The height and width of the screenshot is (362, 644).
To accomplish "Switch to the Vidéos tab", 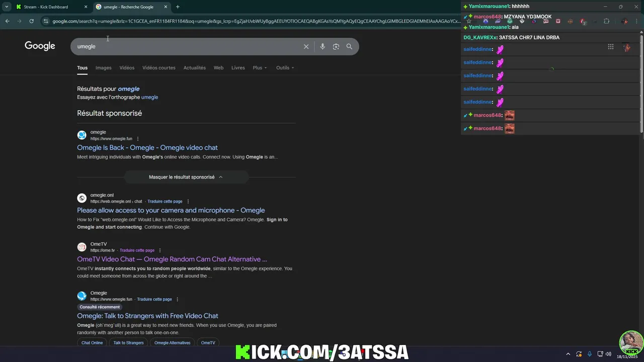I will click(x=127, y=68).
